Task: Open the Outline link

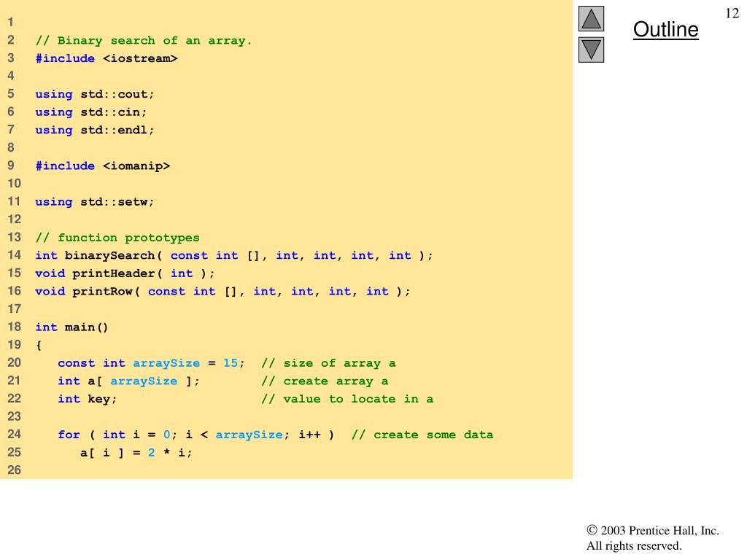Action: (665, 29)
